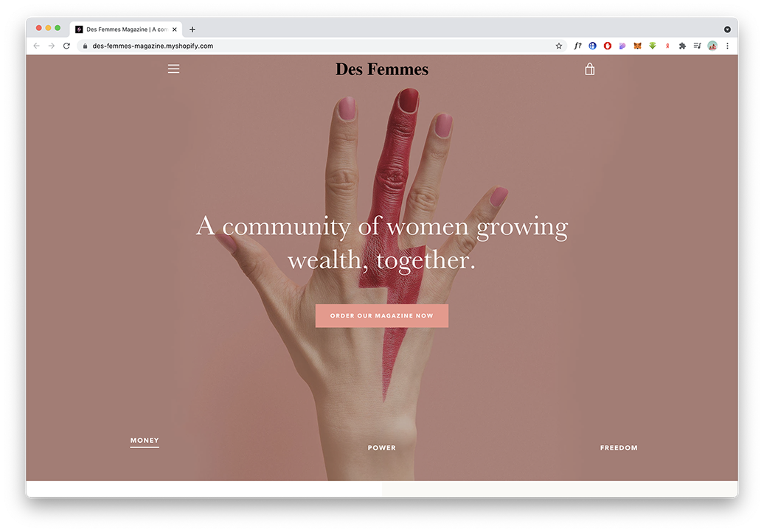The height and width of the screenshot is (532, 764).
Task: Switch to the Freedom slide
Action: pos(619,448)
